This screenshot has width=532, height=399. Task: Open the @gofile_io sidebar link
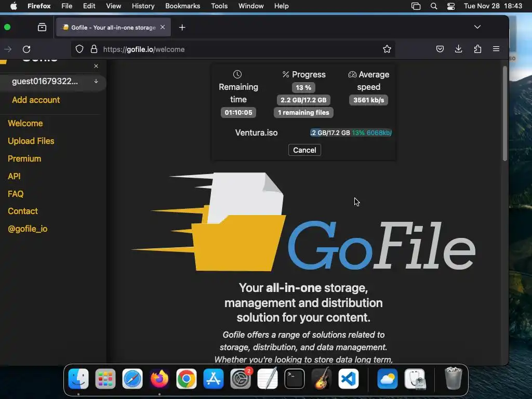pyautogui.click(x=28, y=229)
